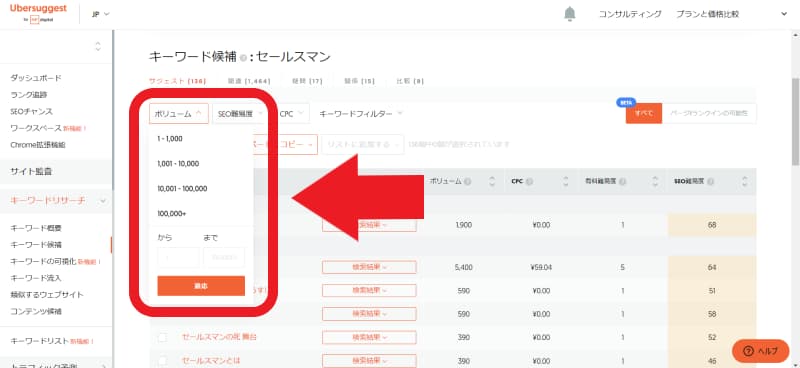
Task: Open キーワードの可視化 in sidebar
Action: point(43,261)
